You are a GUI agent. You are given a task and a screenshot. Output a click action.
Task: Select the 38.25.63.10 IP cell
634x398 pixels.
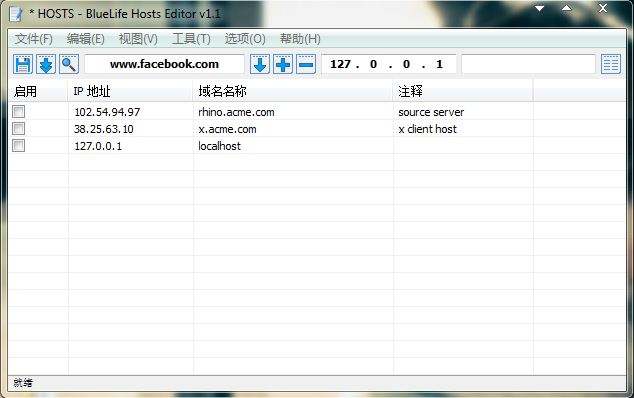[x=104, y=129]
